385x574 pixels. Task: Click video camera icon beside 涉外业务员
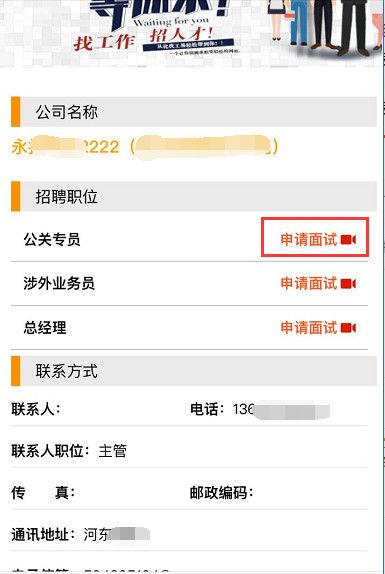click(348, 284)
